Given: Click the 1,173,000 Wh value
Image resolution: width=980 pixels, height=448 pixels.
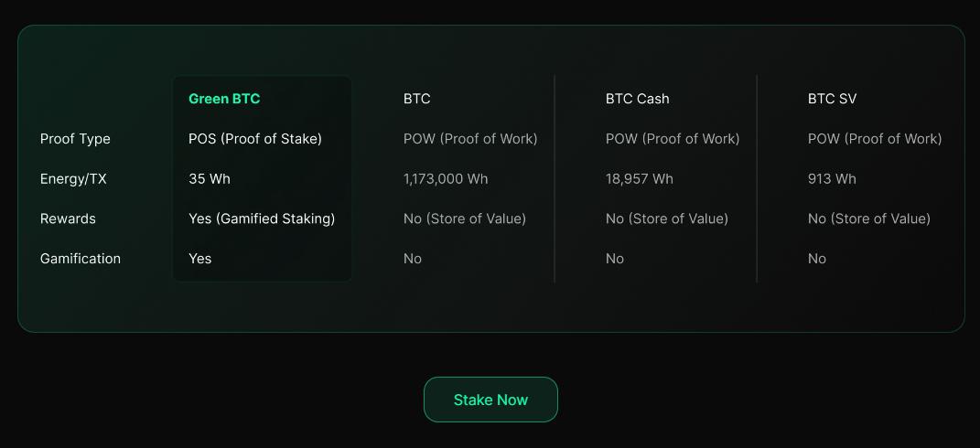Looking at the screenshot, I should coord(446,179).
